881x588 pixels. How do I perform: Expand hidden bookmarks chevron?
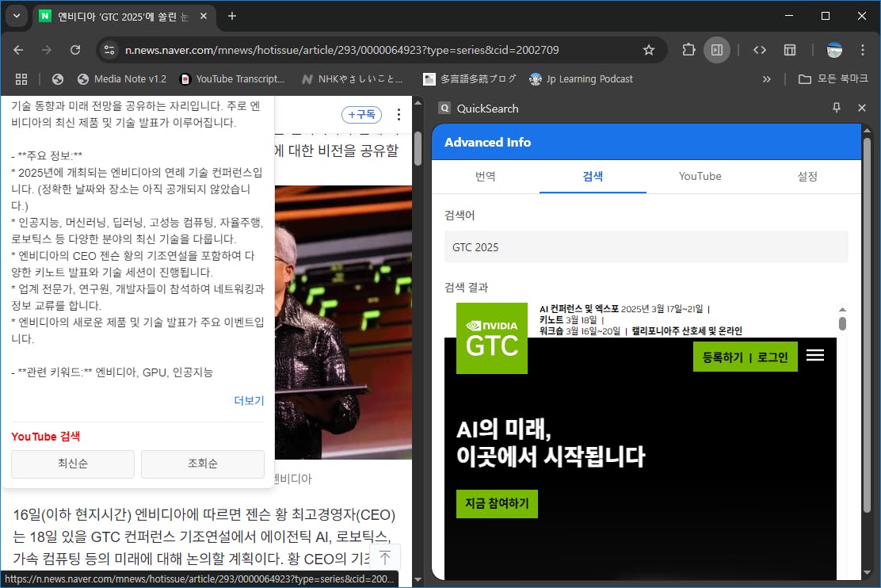[766, 79]
